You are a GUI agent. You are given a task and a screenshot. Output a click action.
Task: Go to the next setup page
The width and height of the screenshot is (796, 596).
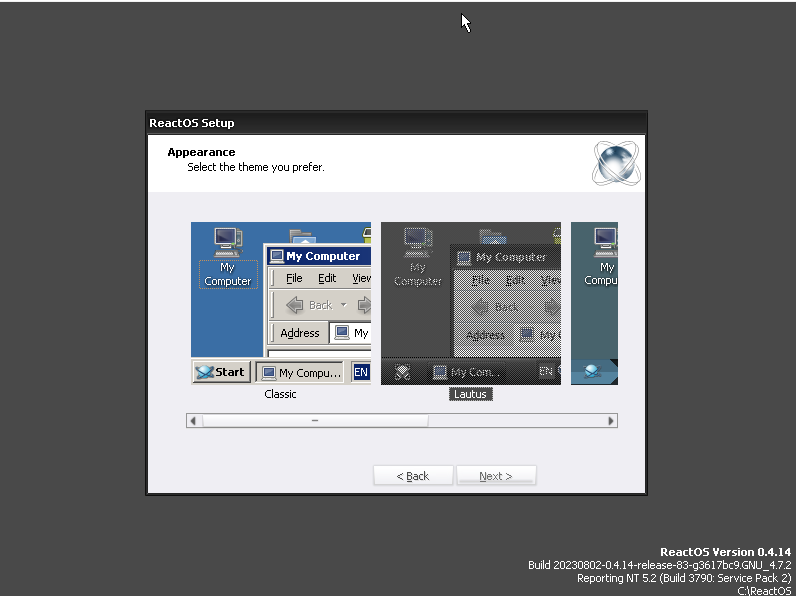[x=496, y=476]
